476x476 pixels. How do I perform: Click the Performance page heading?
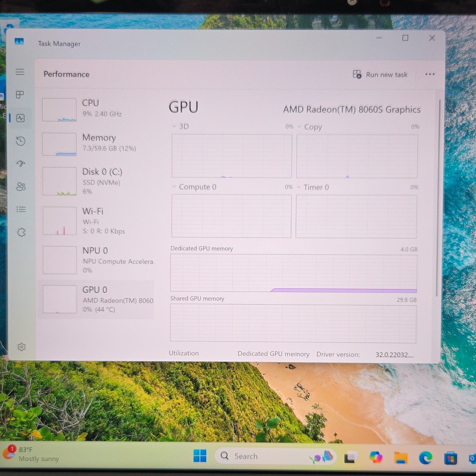point(67,74)
